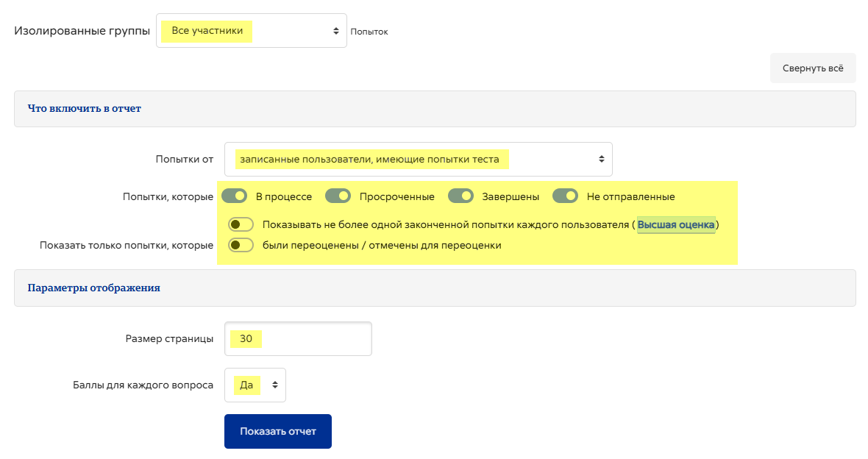Toggle the "Не отправленные" switch
The width and height of the screenshot is (868, 459).
[565, 196]
